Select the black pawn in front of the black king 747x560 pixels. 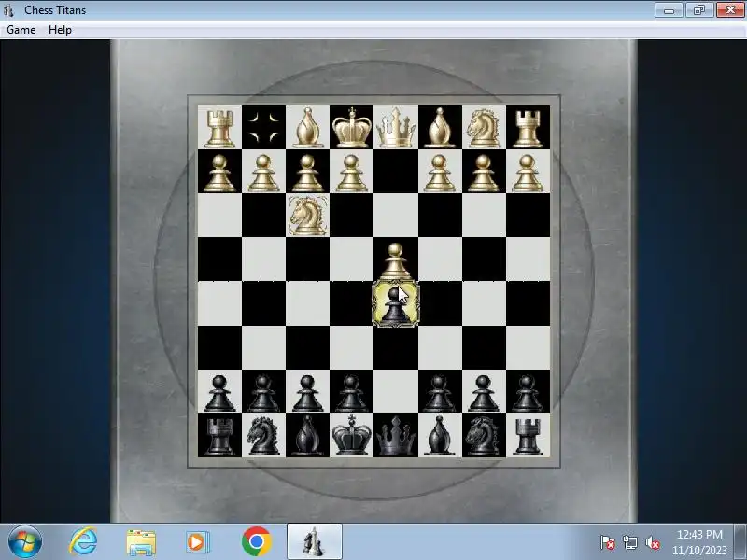click(352, 393)
